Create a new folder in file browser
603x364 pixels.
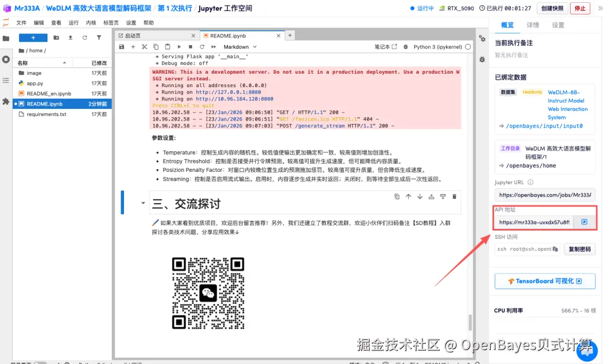click(x=56, y=37)
